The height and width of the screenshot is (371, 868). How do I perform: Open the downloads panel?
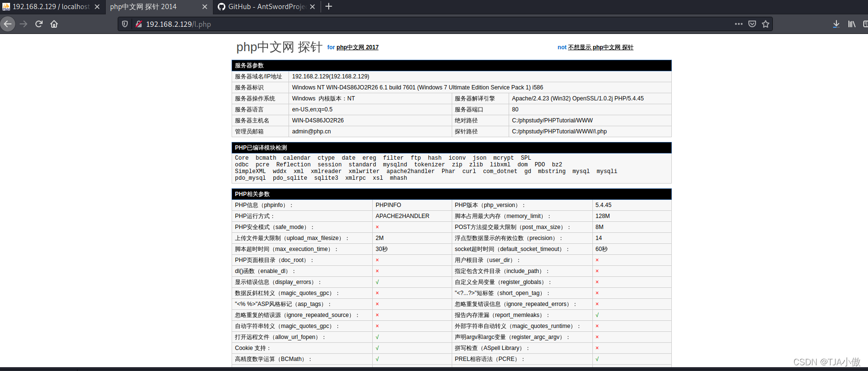(x=836, y=24)
